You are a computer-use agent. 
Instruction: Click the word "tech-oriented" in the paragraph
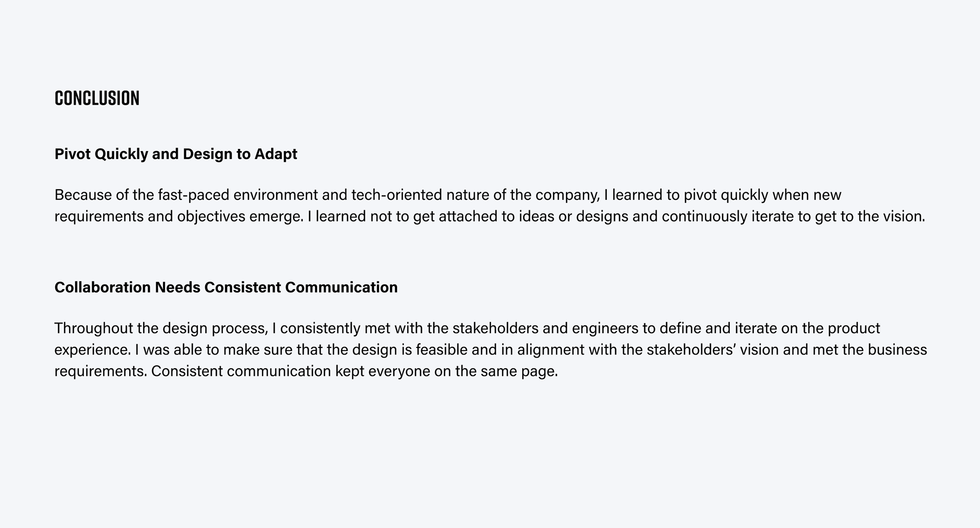tap(397, 195)
